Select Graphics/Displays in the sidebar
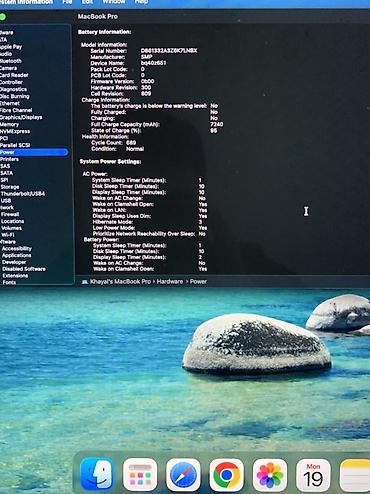The image size is (370, 494). 21,117
